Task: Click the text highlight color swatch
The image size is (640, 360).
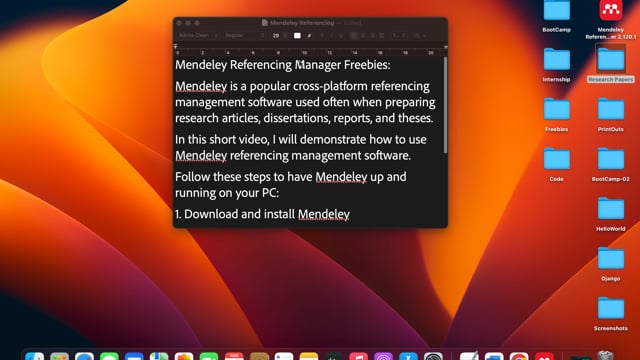Action: coord(309,36)
